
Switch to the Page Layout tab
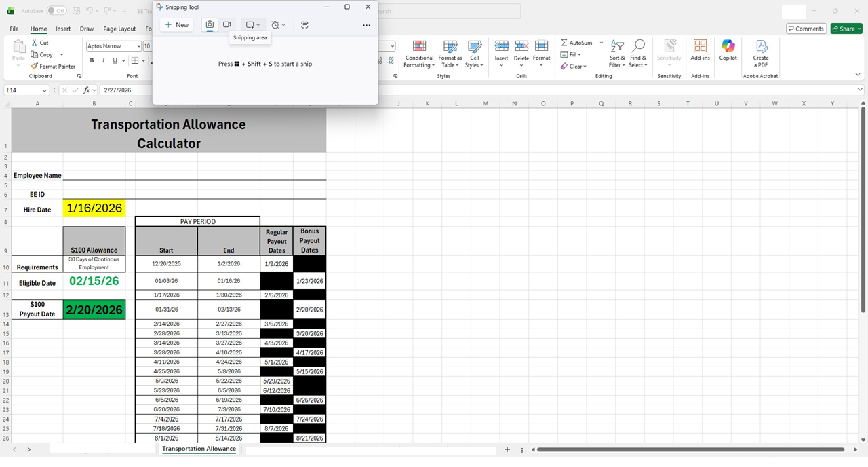119,29
